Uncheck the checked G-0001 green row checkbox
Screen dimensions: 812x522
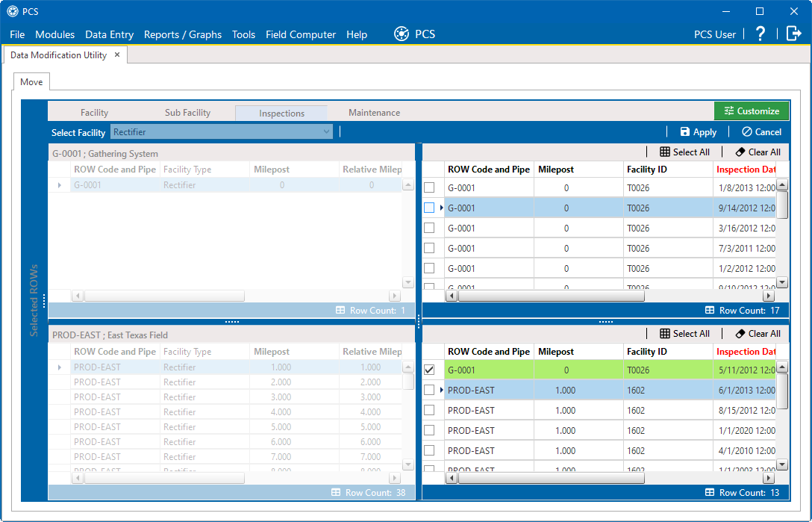[x=429, y=370]
